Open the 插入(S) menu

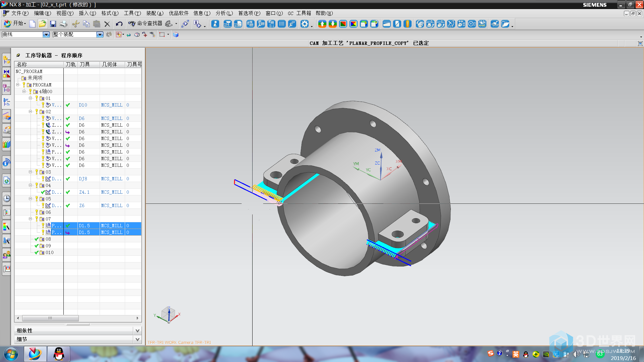87,13
